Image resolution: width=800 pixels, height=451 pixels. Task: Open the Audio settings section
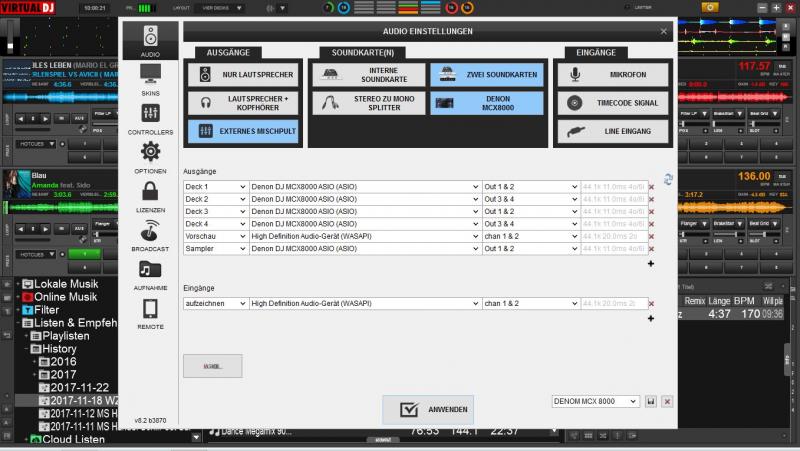click(x=150, y=40)
